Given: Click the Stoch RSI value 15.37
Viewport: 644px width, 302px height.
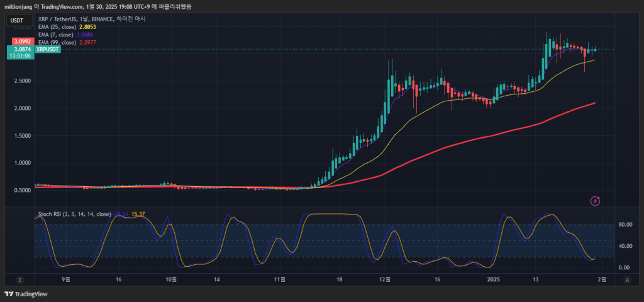Looking at the screenshot, I should [138, 215].
